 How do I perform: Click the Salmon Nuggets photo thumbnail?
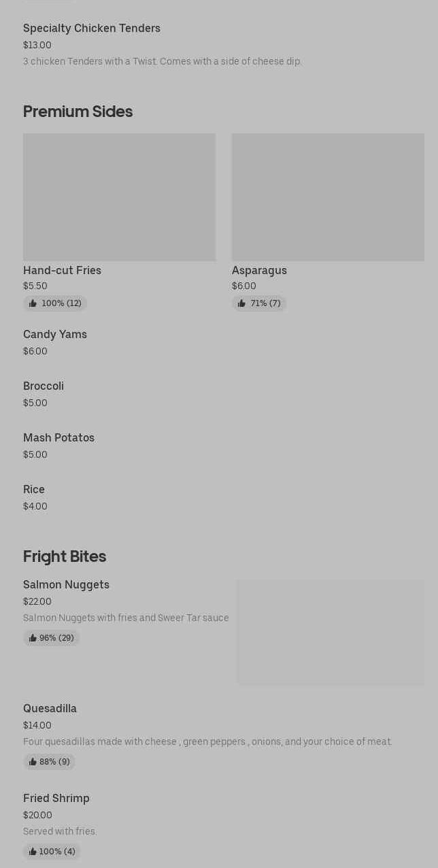pos(331,632)
